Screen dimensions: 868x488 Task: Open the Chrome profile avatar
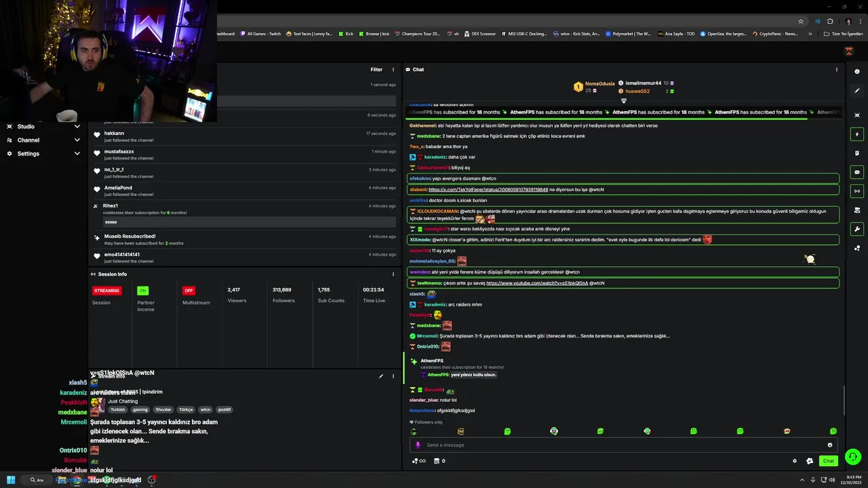click(x=848, y=21)
